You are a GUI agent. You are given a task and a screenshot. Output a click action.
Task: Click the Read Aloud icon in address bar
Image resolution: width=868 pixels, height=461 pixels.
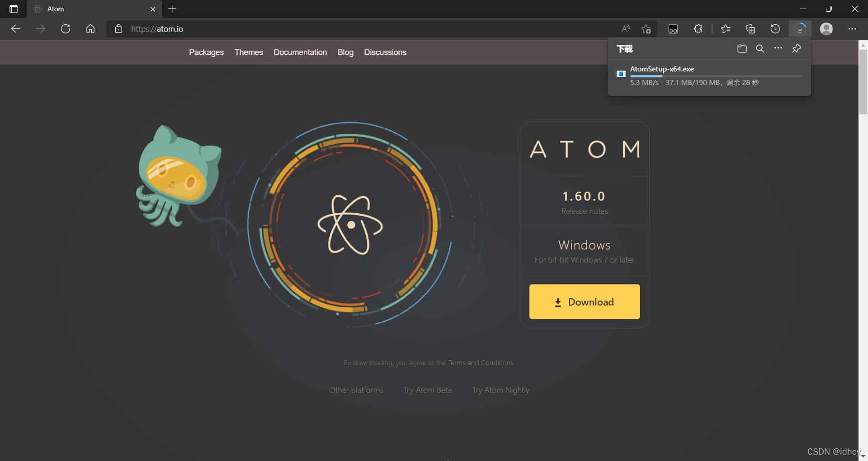point(626,28)
